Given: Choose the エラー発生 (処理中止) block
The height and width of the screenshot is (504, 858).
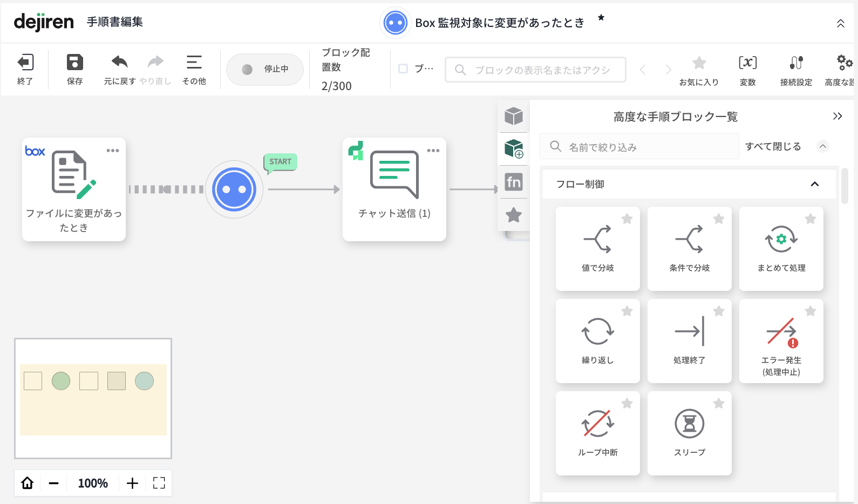Looking at the screenshot, I should (x=781, y=340).
